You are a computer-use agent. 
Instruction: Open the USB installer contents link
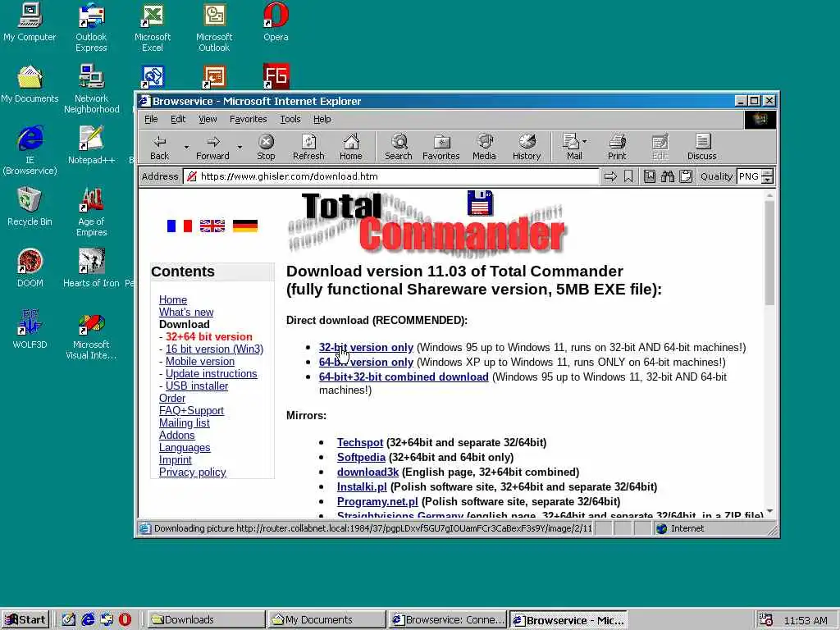pos(197,386)
